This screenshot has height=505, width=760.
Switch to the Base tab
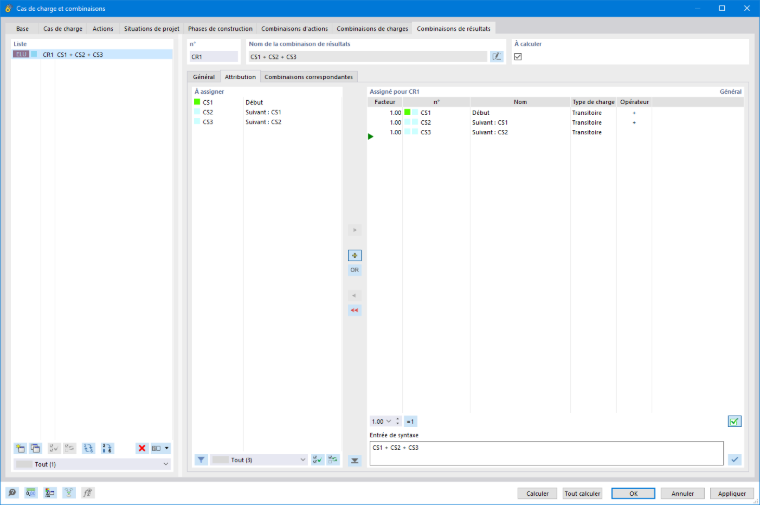point(22,29)
